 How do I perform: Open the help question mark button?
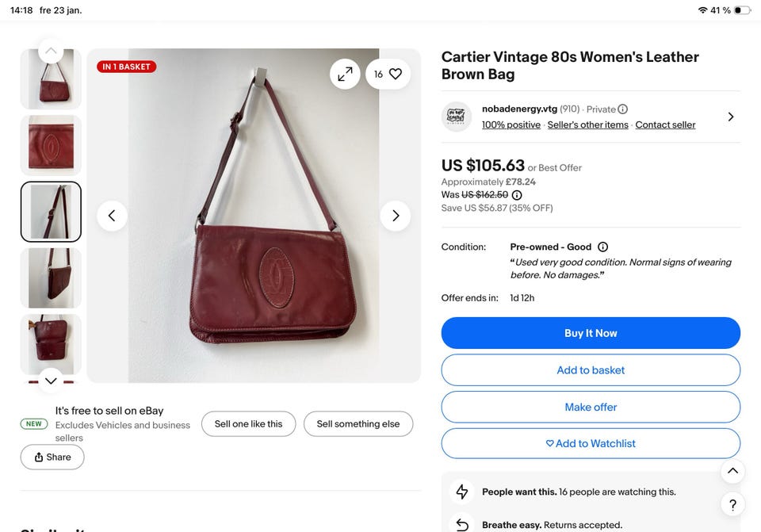[732, 504]
